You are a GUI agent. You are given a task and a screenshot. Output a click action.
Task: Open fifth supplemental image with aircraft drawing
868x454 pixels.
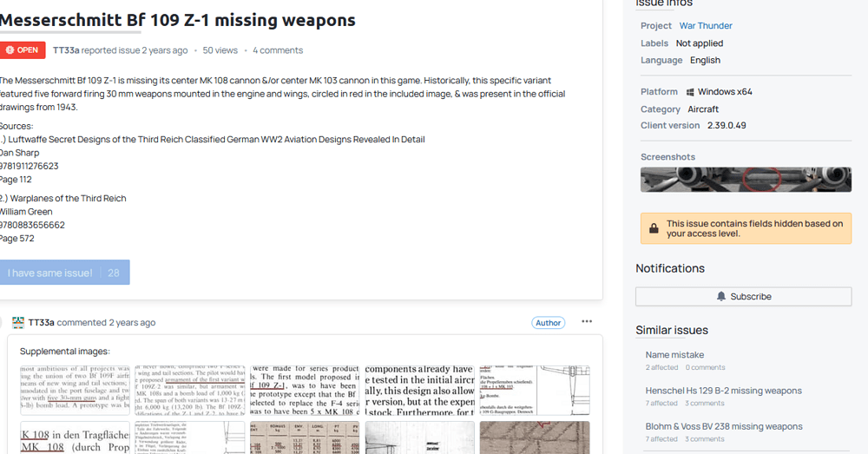tap(535, 391)
